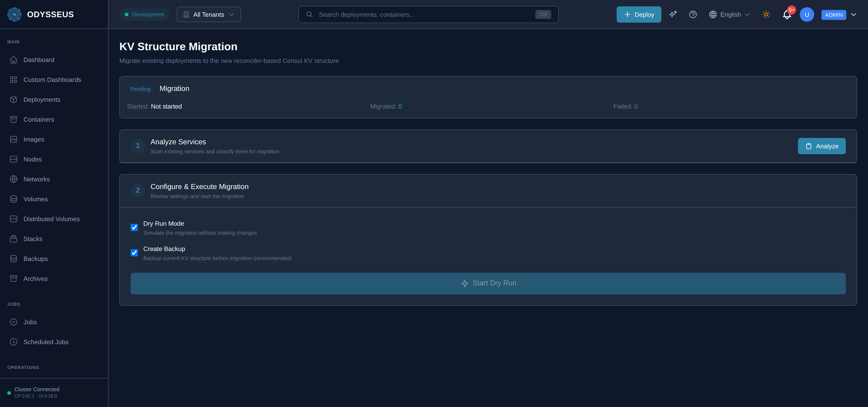The height and width of the screenshot is (407, 868).
Task: Click the "Migrated: 0" value
Action: coord(386,106)
